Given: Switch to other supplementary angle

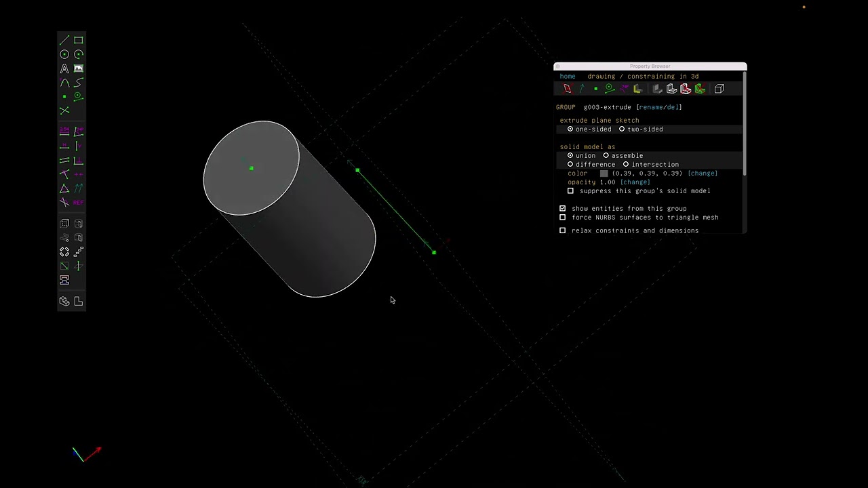Looking at the screenshot, I should (64, 203).
